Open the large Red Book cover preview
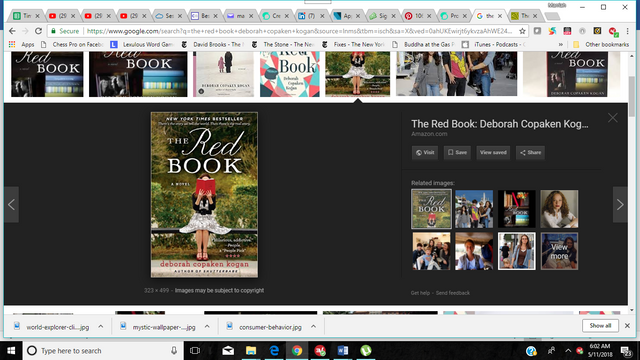 [x=204, y=195]
